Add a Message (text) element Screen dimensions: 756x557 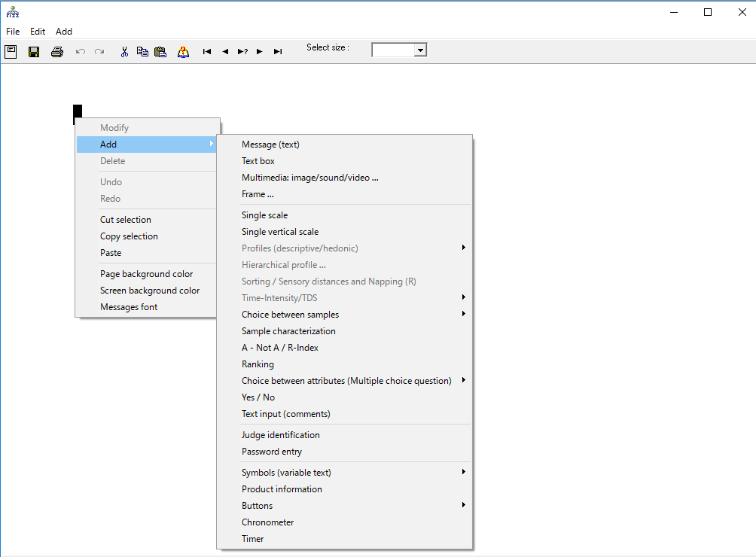pos(344,145)
